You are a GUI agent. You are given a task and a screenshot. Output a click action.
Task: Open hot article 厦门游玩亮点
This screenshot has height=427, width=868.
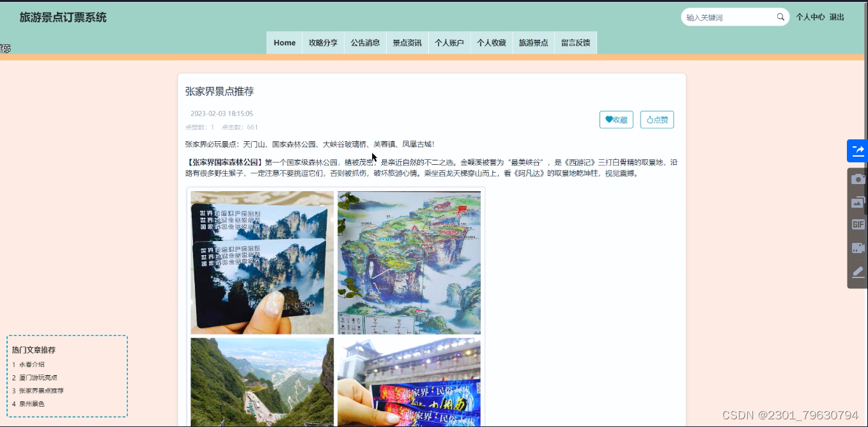tap(38, 378)
